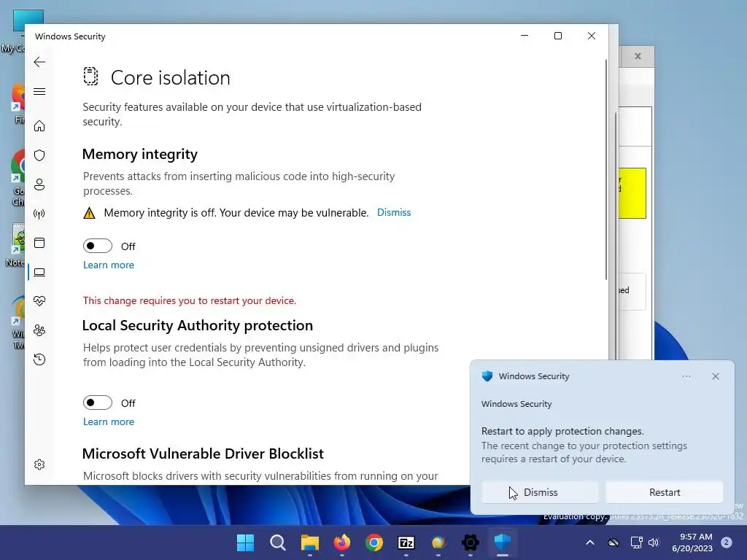The image size is (747, 560).
Task: Open App & browser control icon
Action: click(39, 243)
